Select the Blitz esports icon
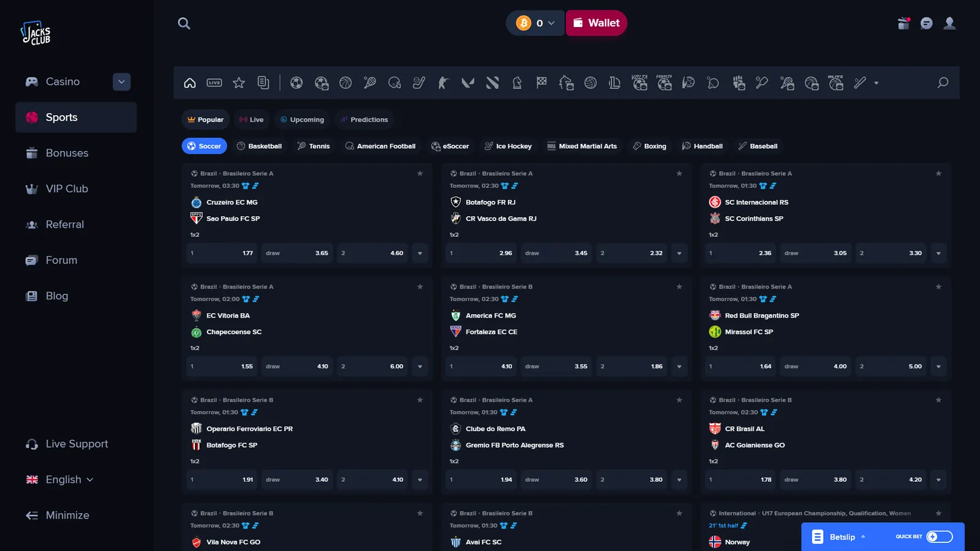980x551 pixels. pos(835,83)
